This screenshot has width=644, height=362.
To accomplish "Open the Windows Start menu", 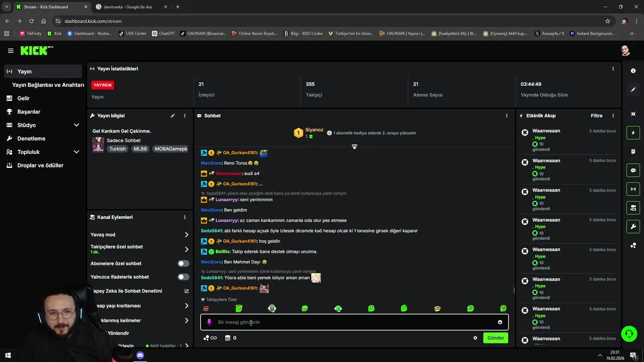I will [x=8, y=355].
